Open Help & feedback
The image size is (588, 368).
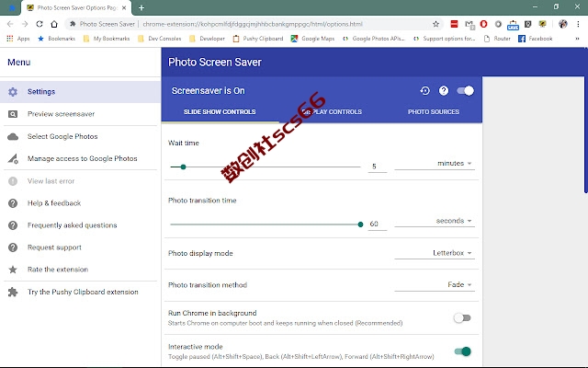[x=80, y=203]
